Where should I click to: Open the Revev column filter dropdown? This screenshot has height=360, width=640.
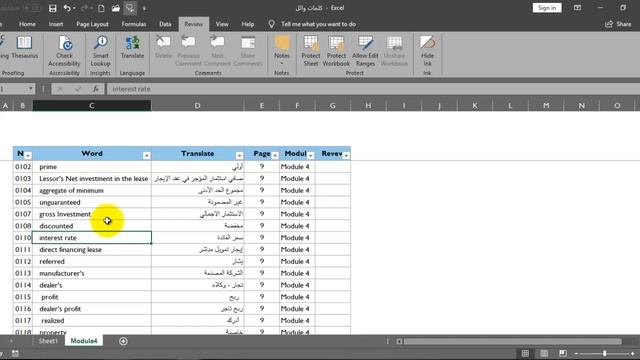point(346,156)
